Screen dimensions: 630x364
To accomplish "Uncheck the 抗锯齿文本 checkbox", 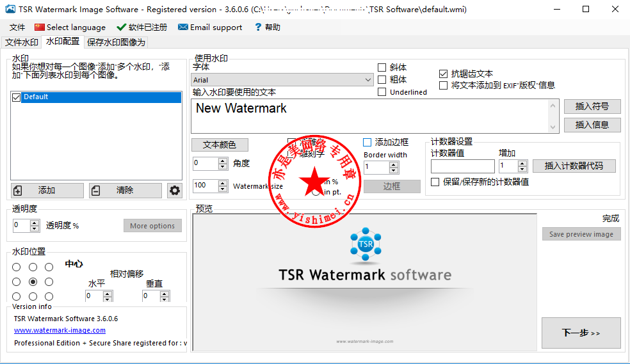I will point(443,74).
